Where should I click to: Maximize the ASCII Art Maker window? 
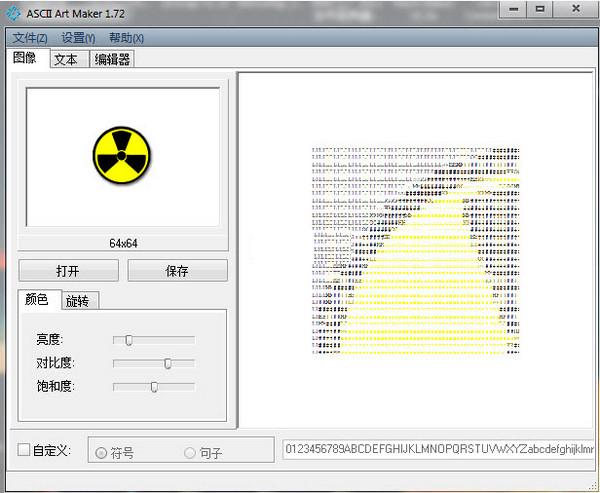pyautogui.click(x=540, y=9)
